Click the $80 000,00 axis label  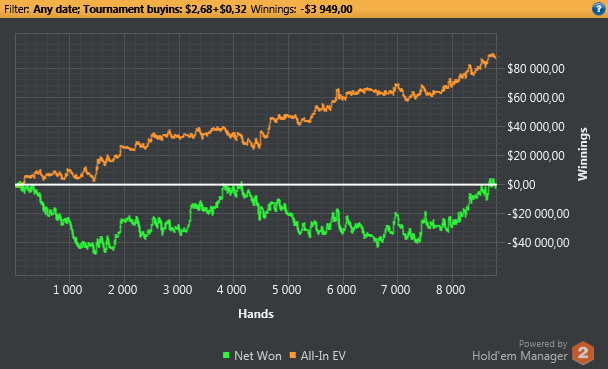click(x=536, y=69)
